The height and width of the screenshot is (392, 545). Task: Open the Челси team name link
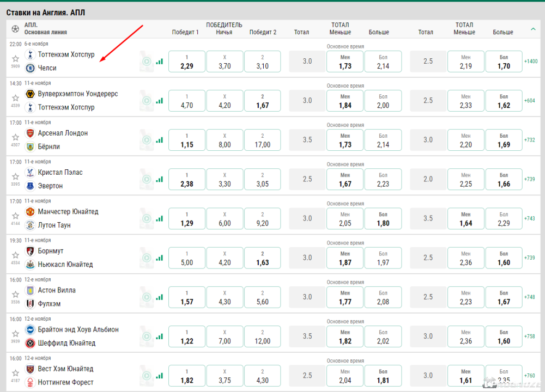click(47, 68)
